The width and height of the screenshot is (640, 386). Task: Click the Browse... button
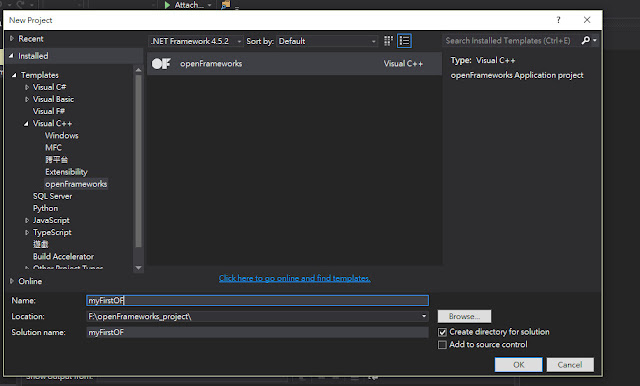coord(464,316)
